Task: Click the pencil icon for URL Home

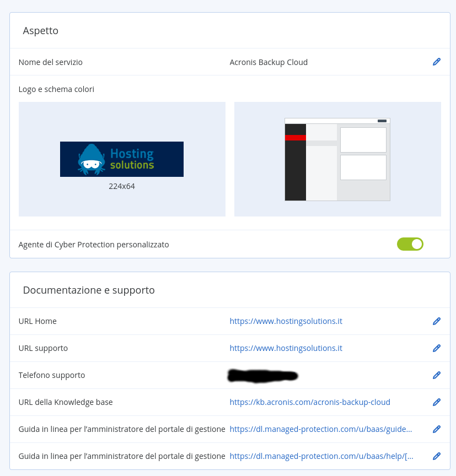Action: [x=437, y=321]
